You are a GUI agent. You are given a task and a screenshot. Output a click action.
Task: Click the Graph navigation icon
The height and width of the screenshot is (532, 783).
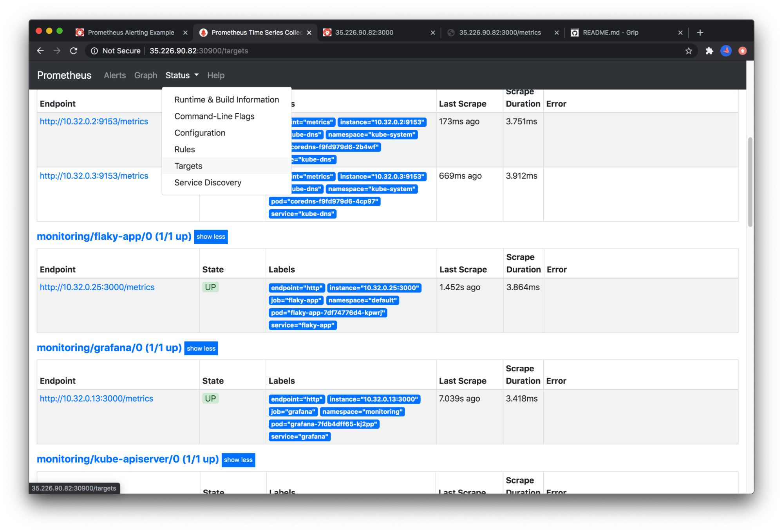[x=145, y=75]
